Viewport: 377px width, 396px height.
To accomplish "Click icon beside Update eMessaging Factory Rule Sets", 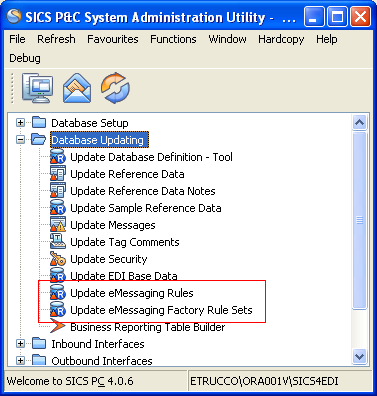I will pos(58,309).
